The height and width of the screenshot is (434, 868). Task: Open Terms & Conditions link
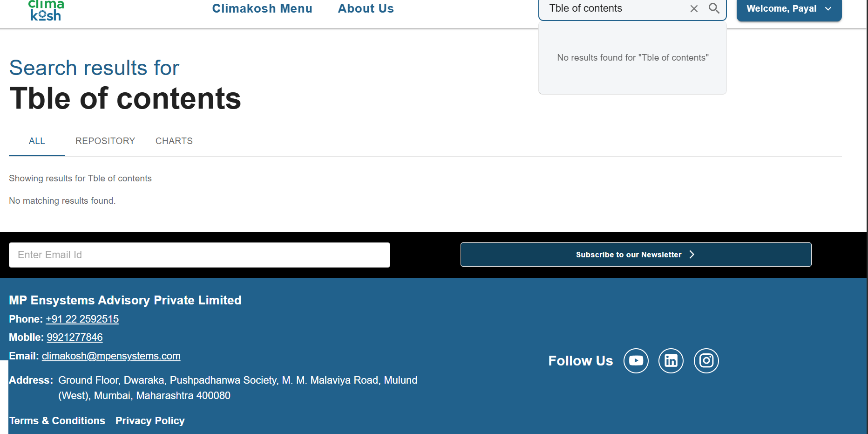pyautogui.click(x=57, y=420)
